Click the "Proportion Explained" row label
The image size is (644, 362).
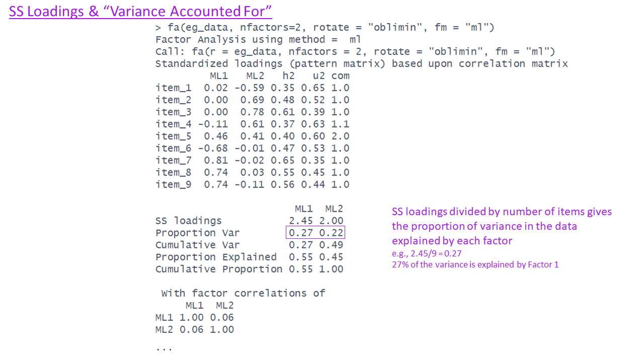pos(216,257)
